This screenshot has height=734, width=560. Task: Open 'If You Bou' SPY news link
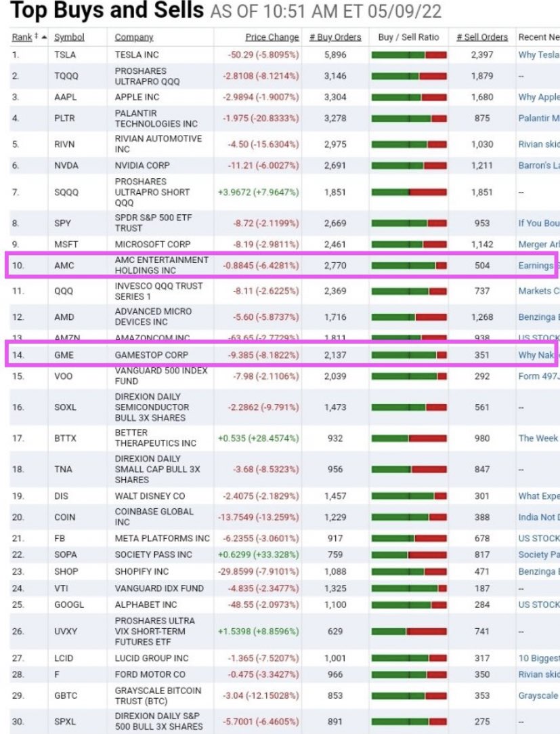pos(539,223)
